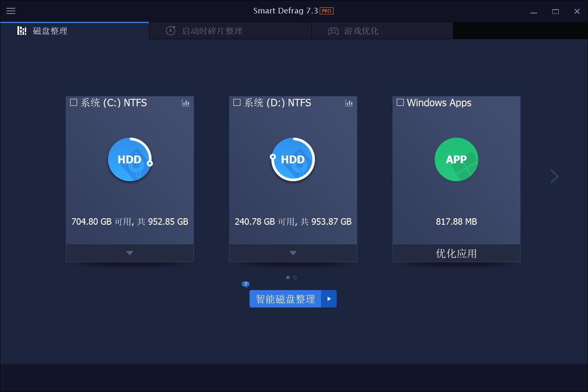The image size is (588, 392).
Task: Switch to the 游戏优化 tab
Action: click(382, 31)
